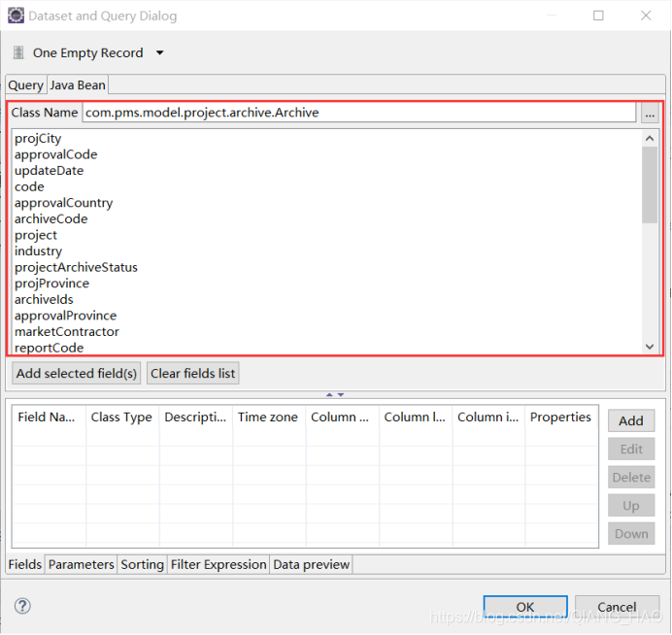Open the Data preview tab
The image size is (672, 635).
point(311,564)
